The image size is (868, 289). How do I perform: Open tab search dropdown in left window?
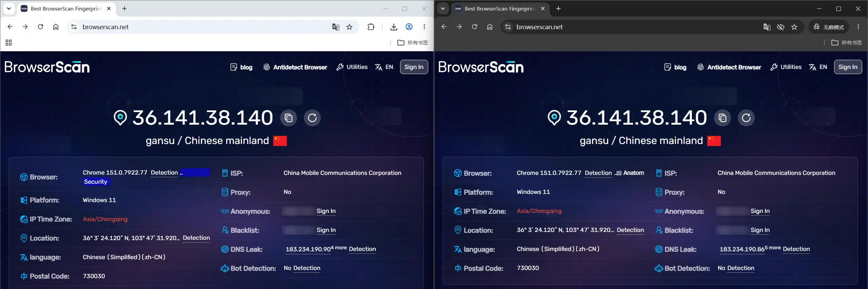[9, 8]
